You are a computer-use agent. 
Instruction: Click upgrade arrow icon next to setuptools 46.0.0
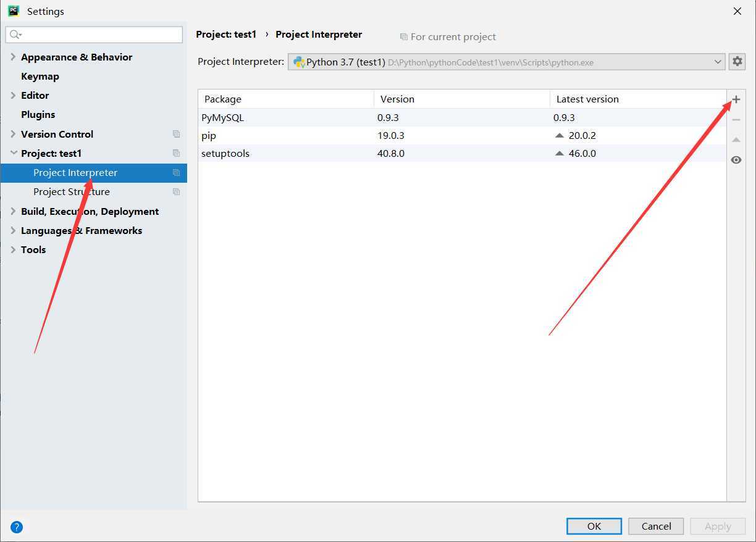(x=560, y=153)
